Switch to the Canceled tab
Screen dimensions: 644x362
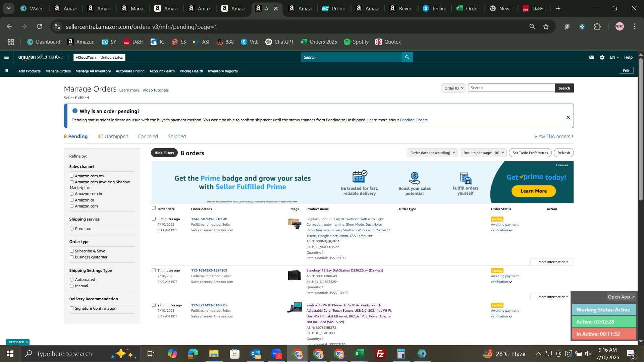(x=148, y=136)
